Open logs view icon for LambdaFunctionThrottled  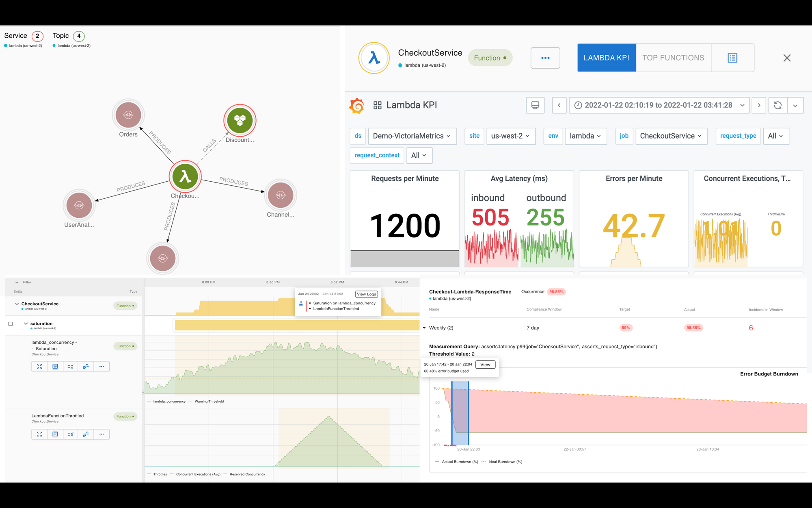pyautogui.click(x=55, y=434)
